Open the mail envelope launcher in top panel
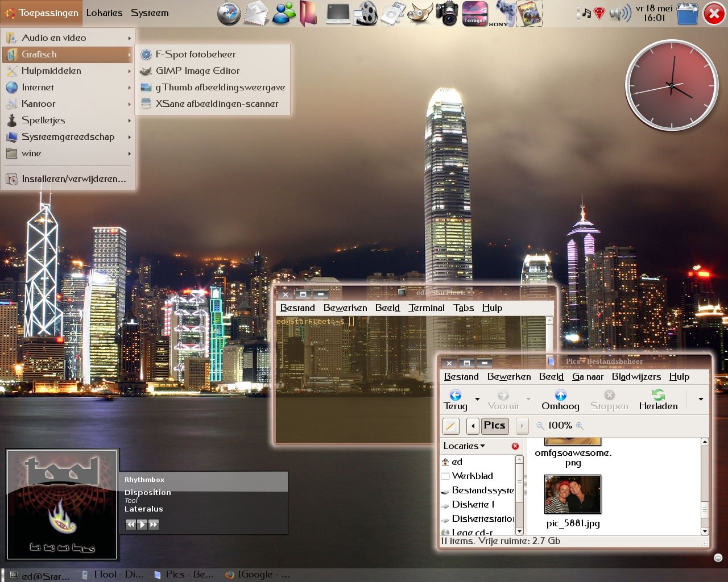Image resolution: width=728 pixels, height=582 pixels. [256, 14]
